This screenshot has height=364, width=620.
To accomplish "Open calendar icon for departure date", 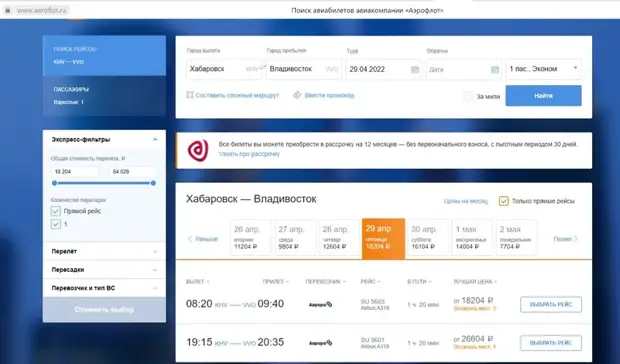I will coord(415,70).
